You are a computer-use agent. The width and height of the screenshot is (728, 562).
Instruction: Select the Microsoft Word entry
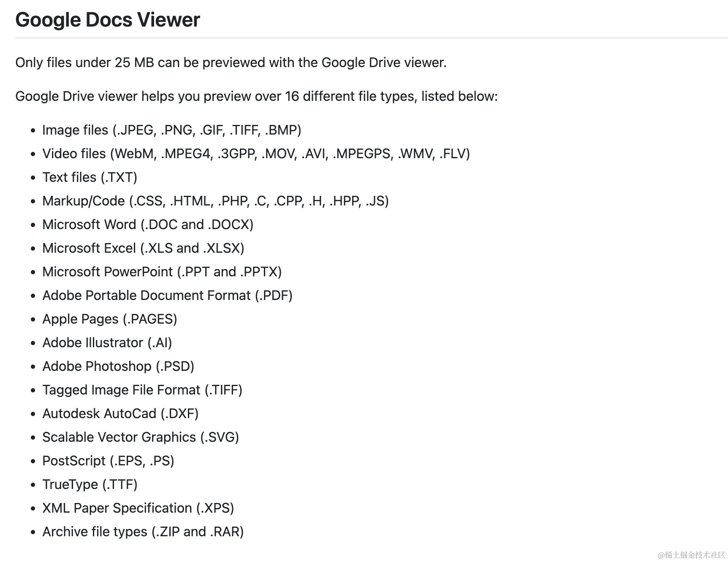[x=148, y=224]
